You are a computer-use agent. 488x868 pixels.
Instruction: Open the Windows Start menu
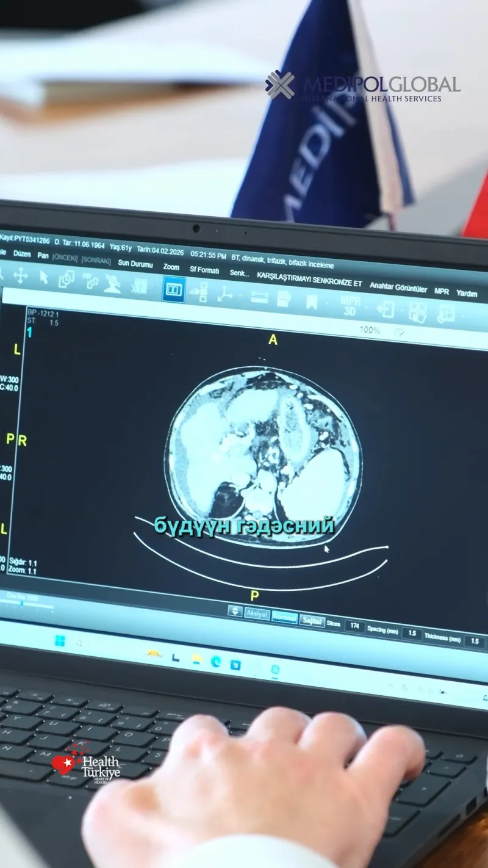(x=60, y=641)
